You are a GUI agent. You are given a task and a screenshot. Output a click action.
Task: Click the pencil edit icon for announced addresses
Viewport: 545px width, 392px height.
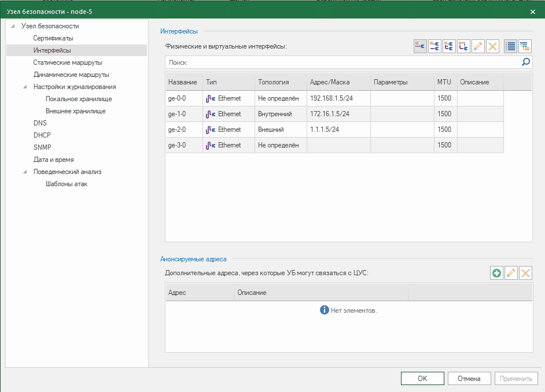coord(511,273)
